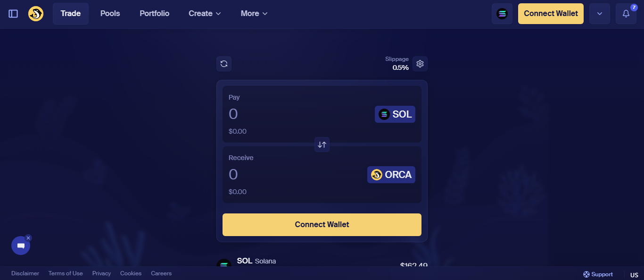Open the chat widget bubble
The height and width of the screenshot is (280, 644).
[x=21, y=246]
